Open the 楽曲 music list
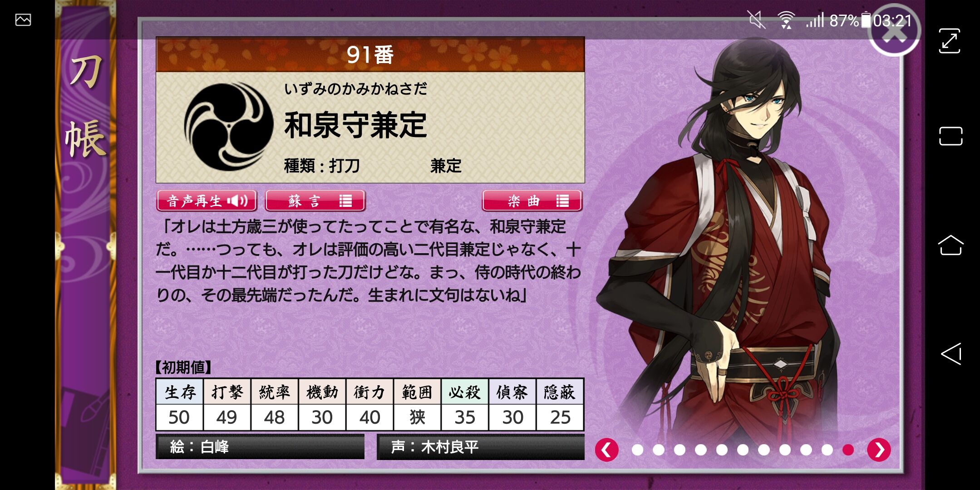 pyautogui.click(x=532, y=201)
